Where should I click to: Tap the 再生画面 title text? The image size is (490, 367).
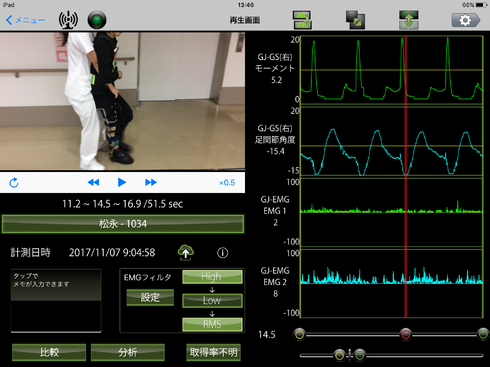point(245,20)
